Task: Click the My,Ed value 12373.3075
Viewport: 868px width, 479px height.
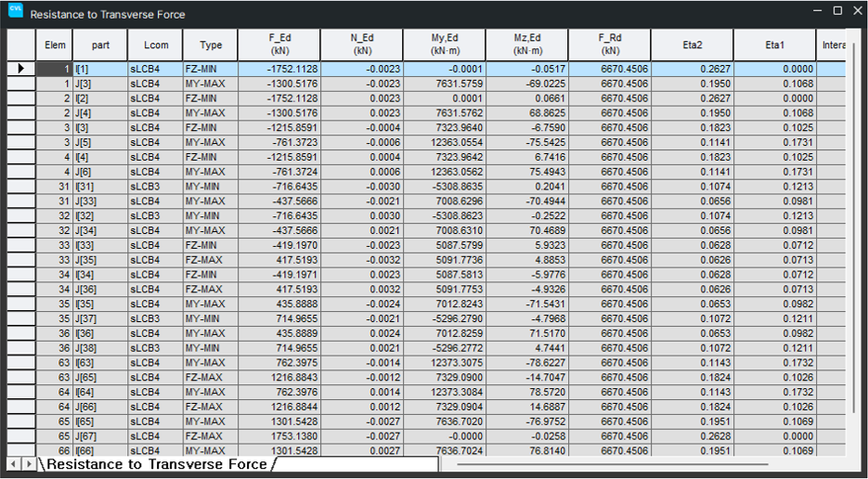Action: pyautogui.click(x=445, y=363)
